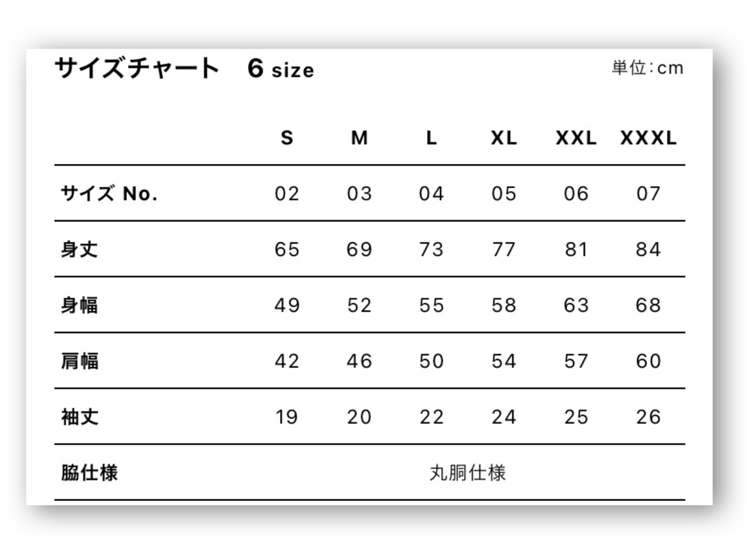Click the 身丈 value 65 for S
Screen dimensions: 747x560
287,250
